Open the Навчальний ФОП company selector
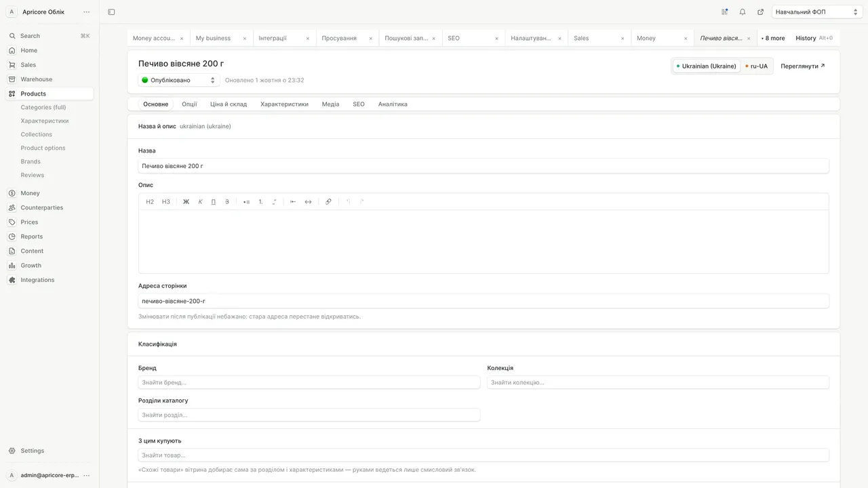868x488 pixels. coord(817,12)
